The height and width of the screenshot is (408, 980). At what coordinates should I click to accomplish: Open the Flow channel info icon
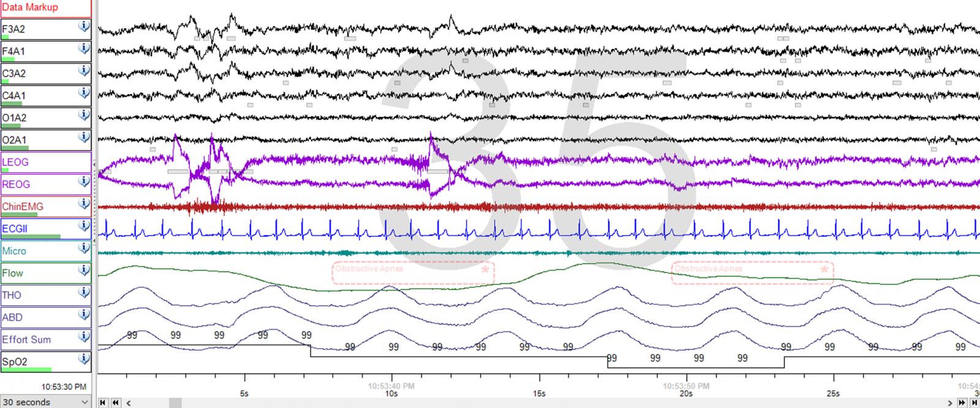(84, 270)
